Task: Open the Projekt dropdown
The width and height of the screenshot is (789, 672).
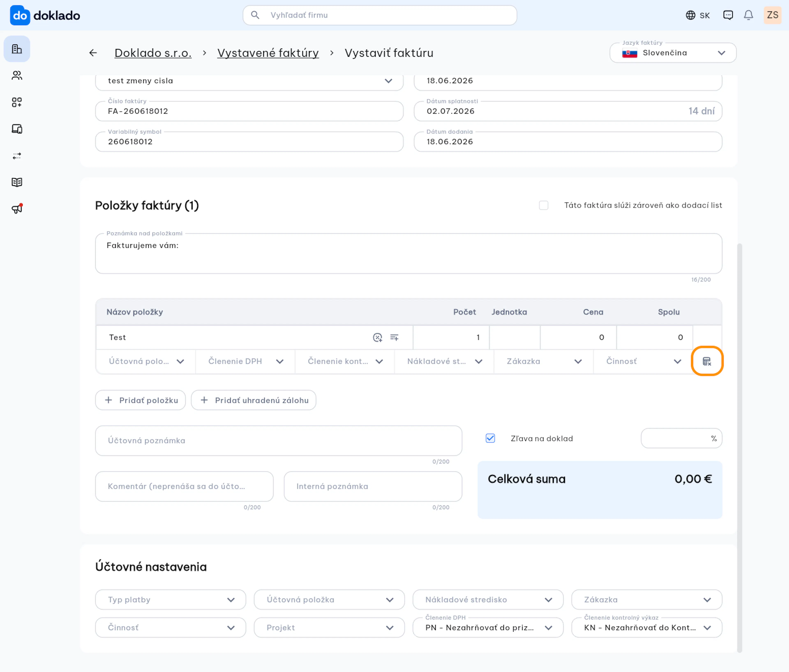Action: coord(329,627)
